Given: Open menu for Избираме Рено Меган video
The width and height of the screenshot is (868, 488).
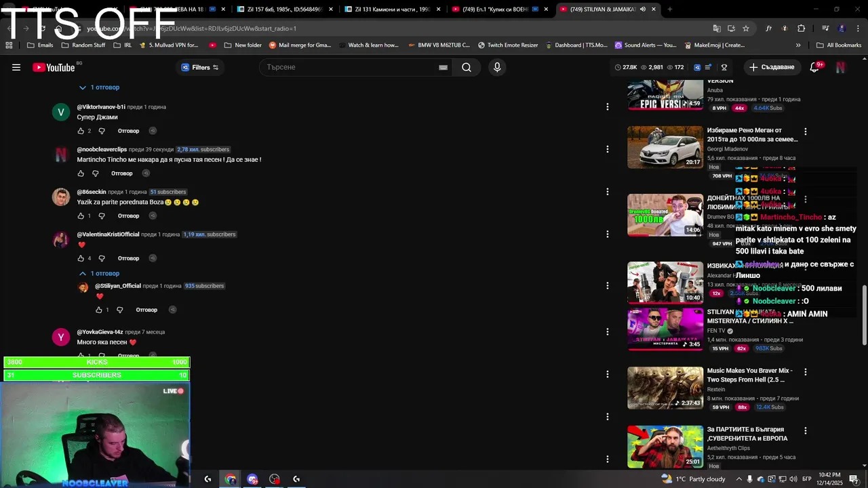Looking at the screenshot, I should pyautogui.click(x=806, y=131).
